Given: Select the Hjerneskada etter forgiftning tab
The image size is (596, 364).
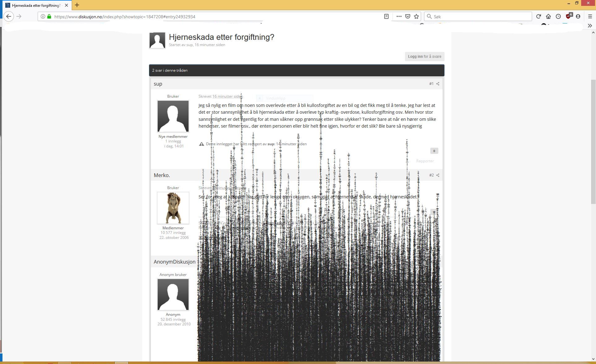Looking at the screenshot, I should coord(36,5).
